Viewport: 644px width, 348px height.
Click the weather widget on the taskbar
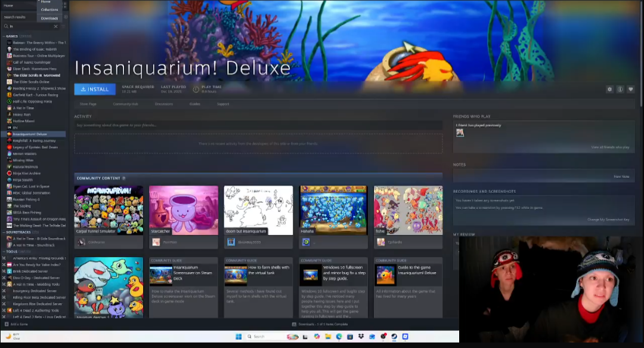[13, 337]
